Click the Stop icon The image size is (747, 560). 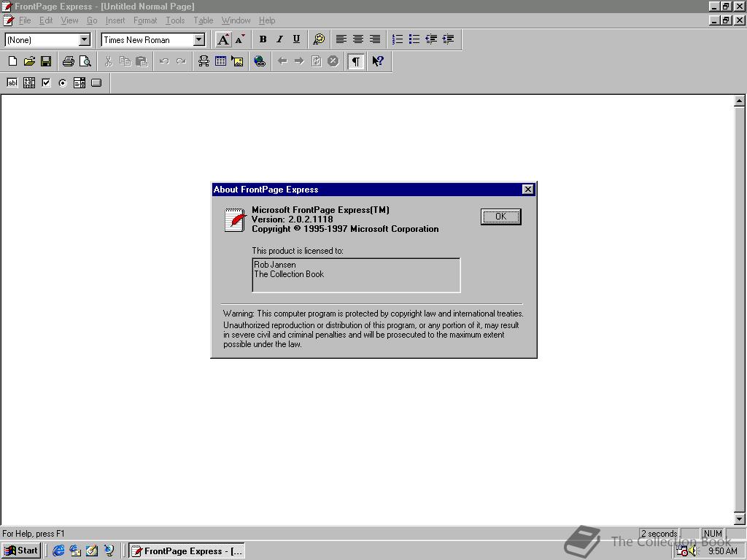pos(333,61)
